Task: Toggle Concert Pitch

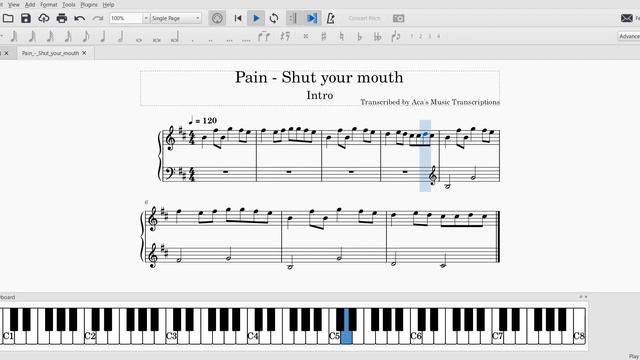Action: click(364, 18)
